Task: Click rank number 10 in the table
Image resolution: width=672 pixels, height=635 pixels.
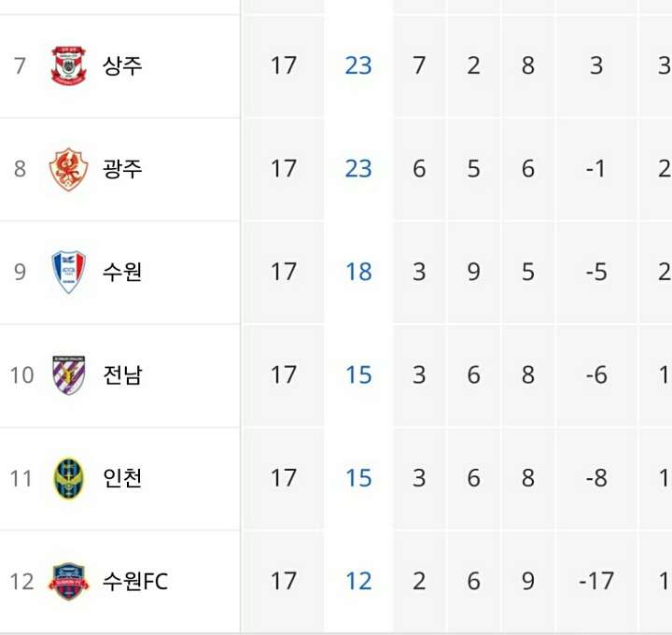Action: [x=21, y=375]
